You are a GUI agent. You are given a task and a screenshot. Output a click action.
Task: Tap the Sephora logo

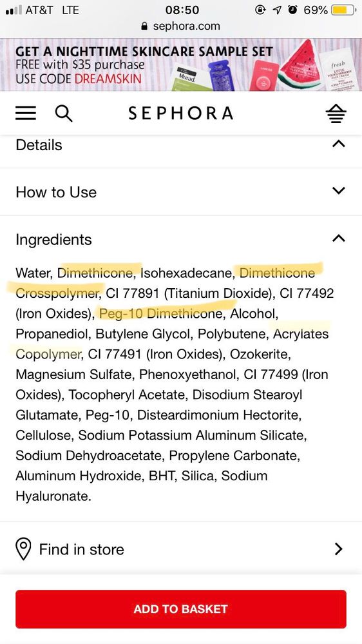click(x=180, y=113)
